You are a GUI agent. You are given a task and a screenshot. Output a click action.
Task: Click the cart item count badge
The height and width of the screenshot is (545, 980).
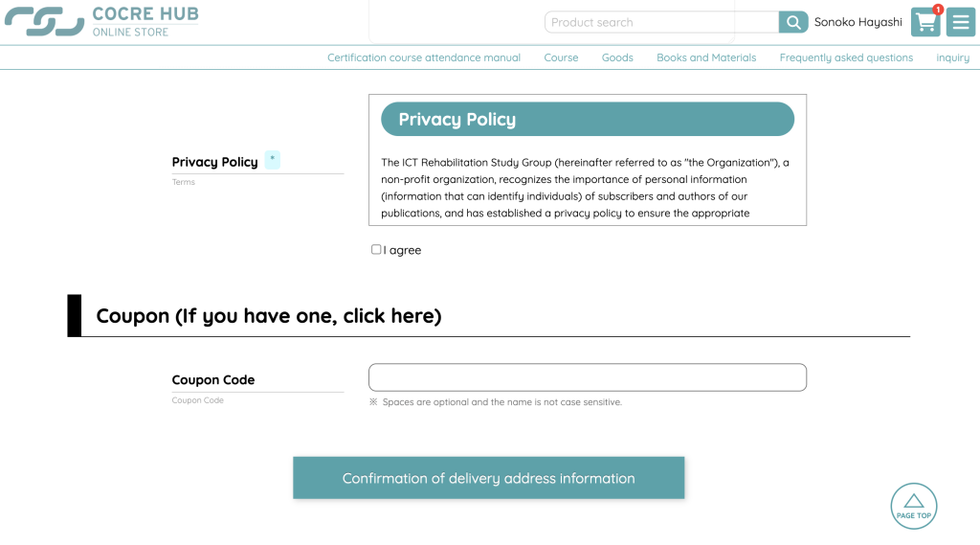pos(938,10)
